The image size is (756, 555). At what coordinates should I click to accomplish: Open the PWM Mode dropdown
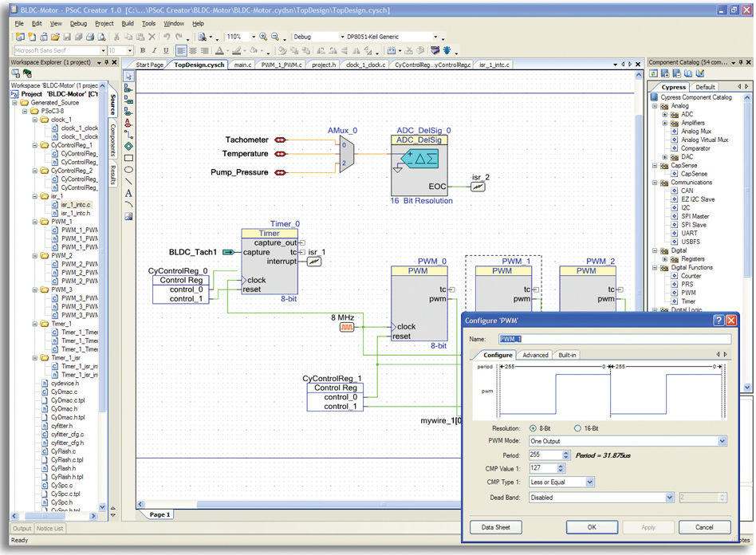pyautogui.click(x=723, y=441)
